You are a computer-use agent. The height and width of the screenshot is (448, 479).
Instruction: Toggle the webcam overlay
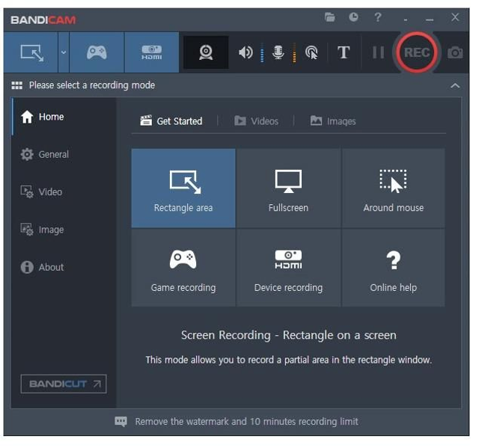(x=205, y=52)
